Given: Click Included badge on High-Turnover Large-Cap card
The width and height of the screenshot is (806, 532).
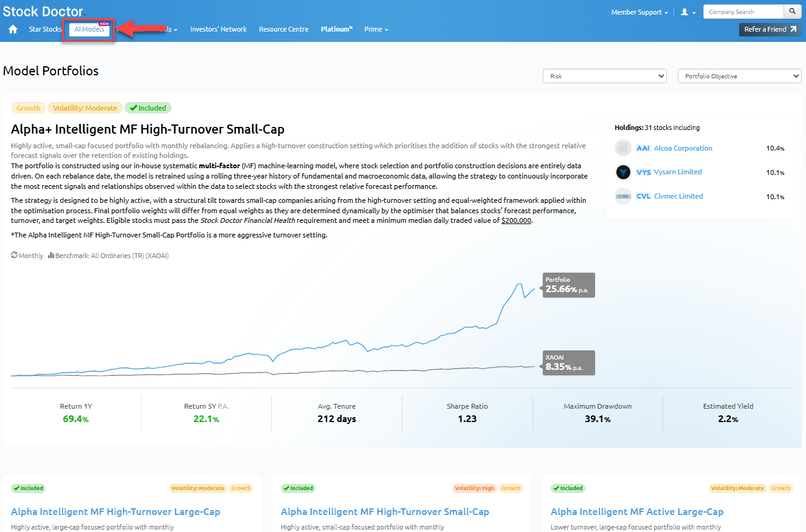Looking at the screenshot, I should click(x=28, y=488).
